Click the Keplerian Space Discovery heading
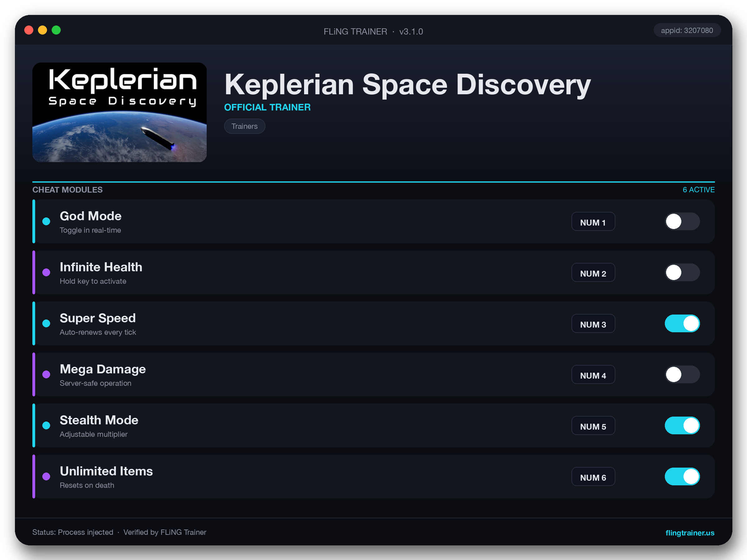 (x=408, y=84)
